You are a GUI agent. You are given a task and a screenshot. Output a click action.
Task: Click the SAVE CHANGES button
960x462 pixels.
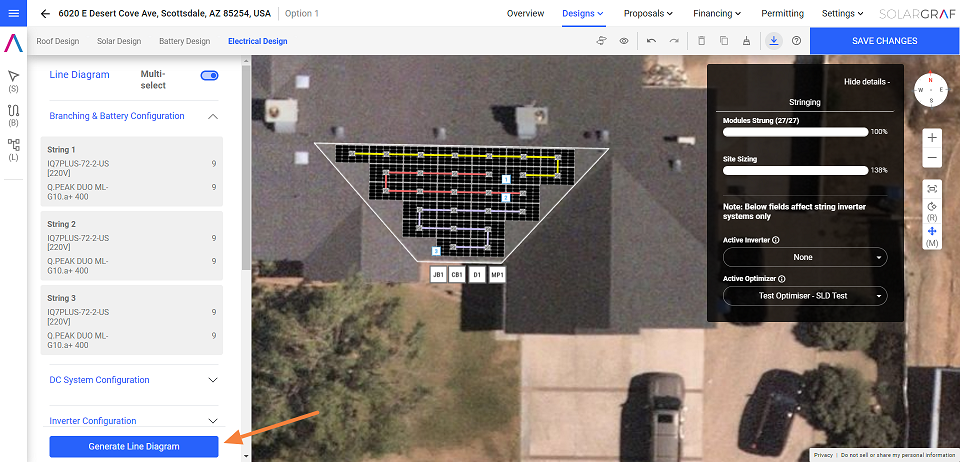[x=884, y=41]
